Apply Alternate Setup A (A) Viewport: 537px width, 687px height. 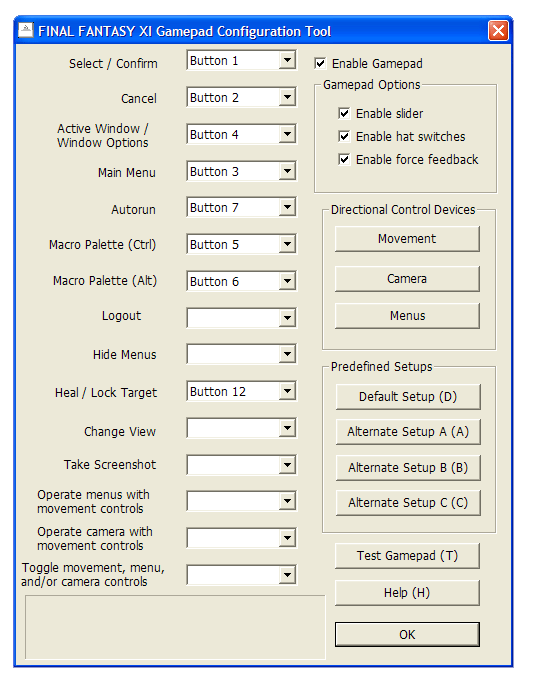pos(408,432)
